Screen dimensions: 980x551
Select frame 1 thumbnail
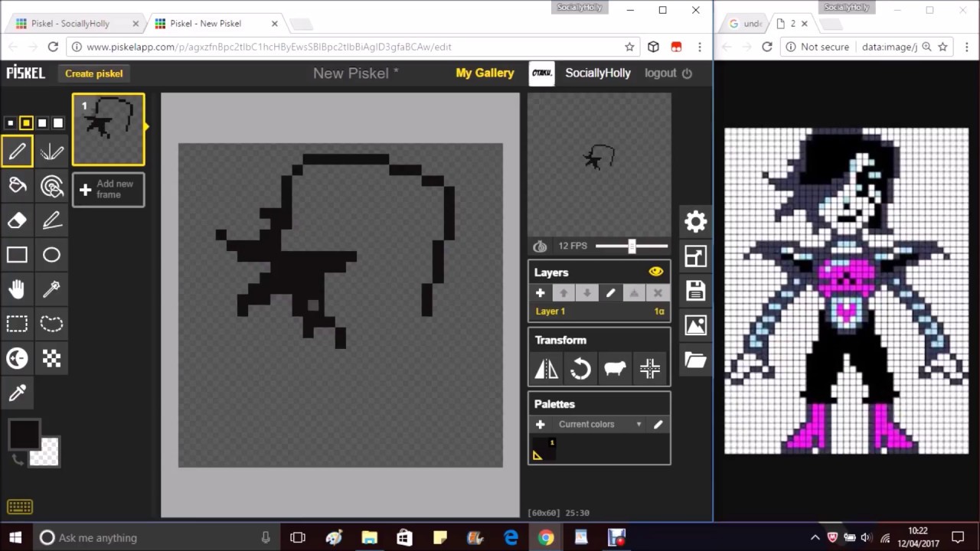coord(109,129)
